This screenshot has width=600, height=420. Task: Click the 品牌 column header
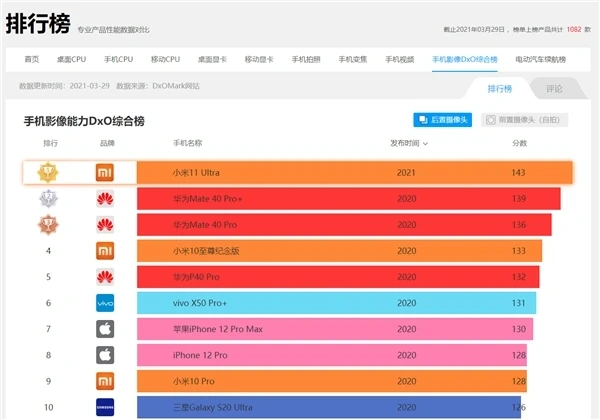(107, 143)
